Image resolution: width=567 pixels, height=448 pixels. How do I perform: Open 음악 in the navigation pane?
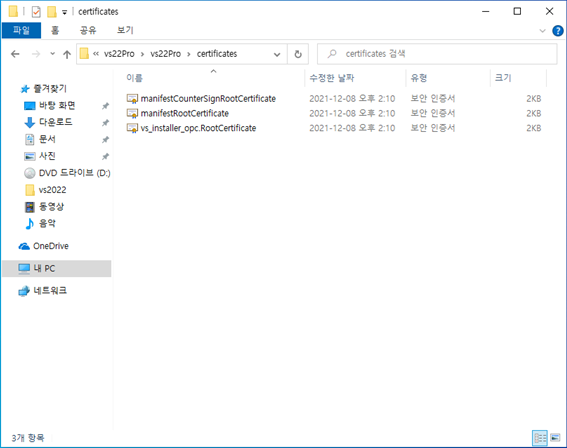point(47,223)
